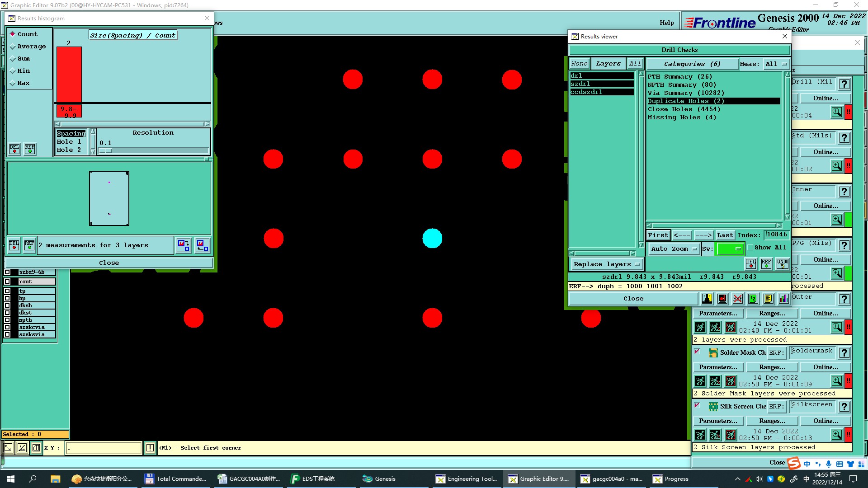This screenshot has height=488, width=868.
Task: Click magnifier results icon for Solder Mask check
Action: click(x=837, y=381)
